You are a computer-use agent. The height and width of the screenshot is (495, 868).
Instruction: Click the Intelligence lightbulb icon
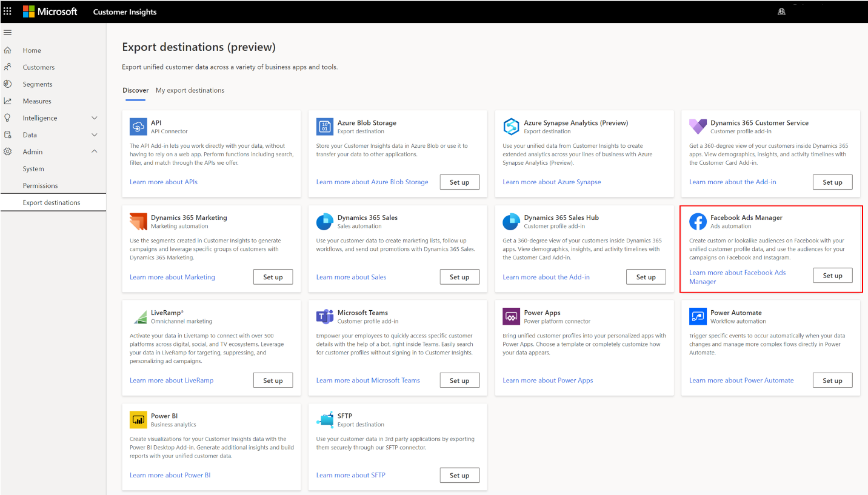click(8, 118)
